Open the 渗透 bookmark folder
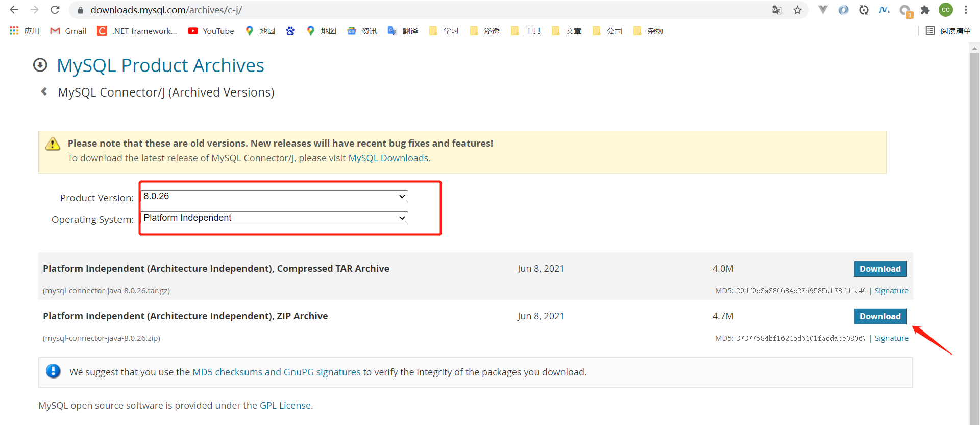 point(485,31)
